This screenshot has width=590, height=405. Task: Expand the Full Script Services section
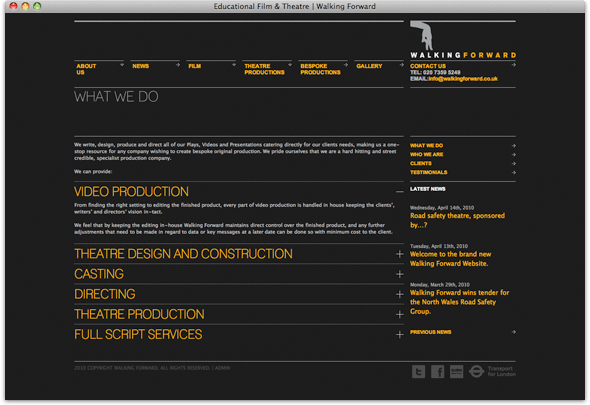(400, 335)
